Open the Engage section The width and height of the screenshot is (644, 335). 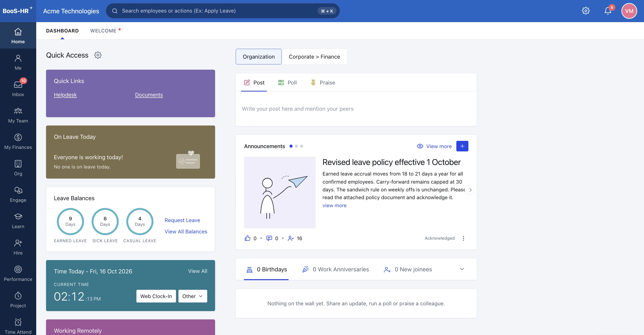[x=18, y=194]
